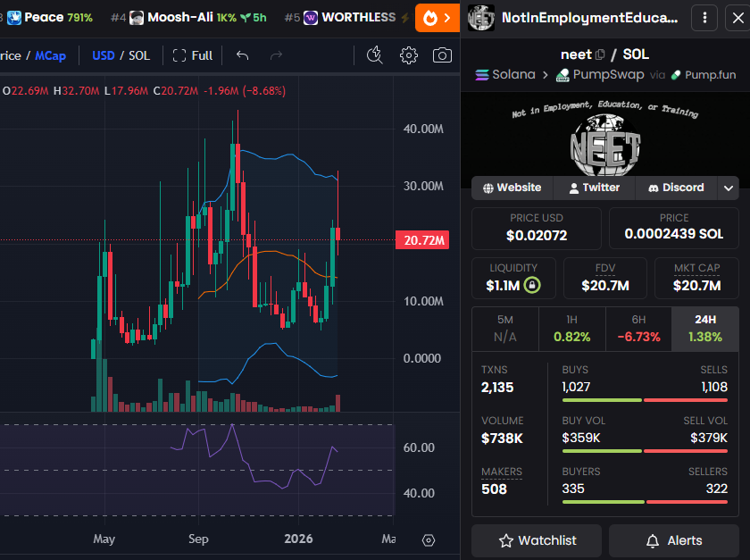Open the token Discord
750x560 pixels.
676,188
